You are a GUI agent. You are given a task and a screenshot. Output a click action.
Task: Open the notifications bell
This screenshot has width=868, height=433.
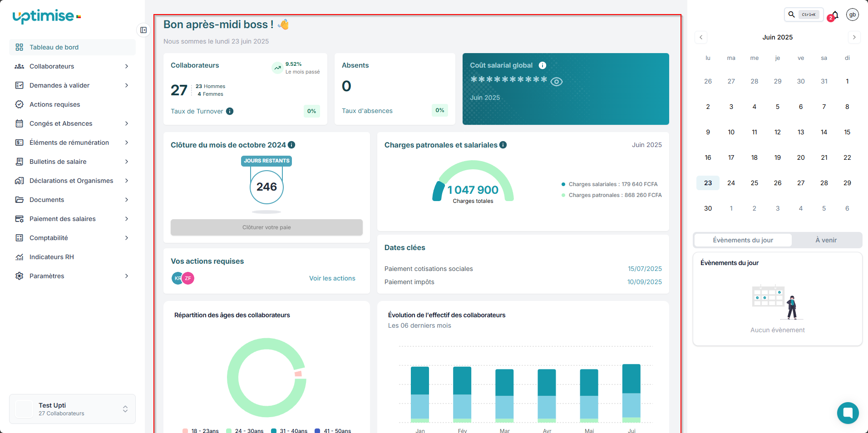coord(834,15)
